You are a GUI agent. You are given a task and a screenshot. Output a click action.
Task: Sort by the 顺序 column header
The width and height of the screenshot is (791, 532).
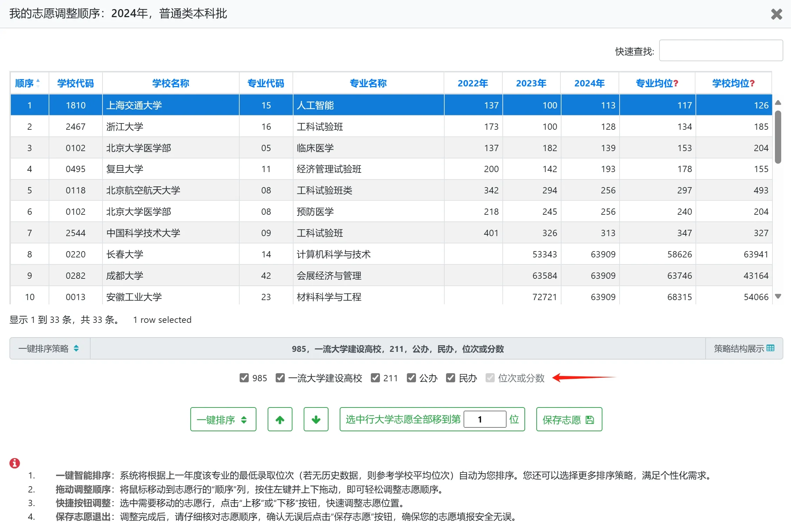(29, 83)
